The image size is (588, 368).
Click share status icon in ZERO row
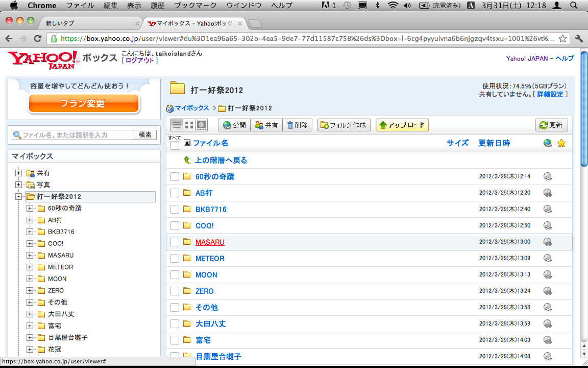548,291
